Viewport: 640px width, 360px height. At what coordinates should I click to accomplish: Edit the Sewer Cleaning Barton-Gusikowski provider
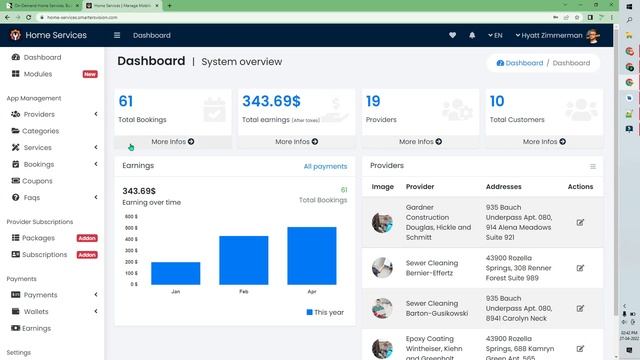click(x=580, y=309)
